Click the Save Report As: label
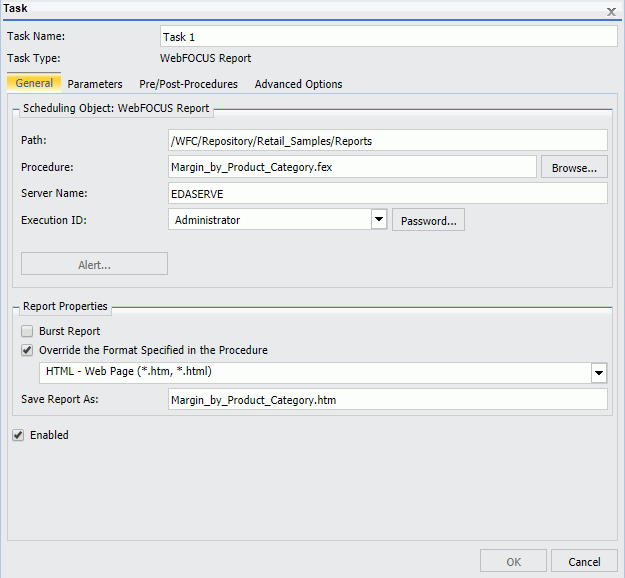 pos(60,399)
